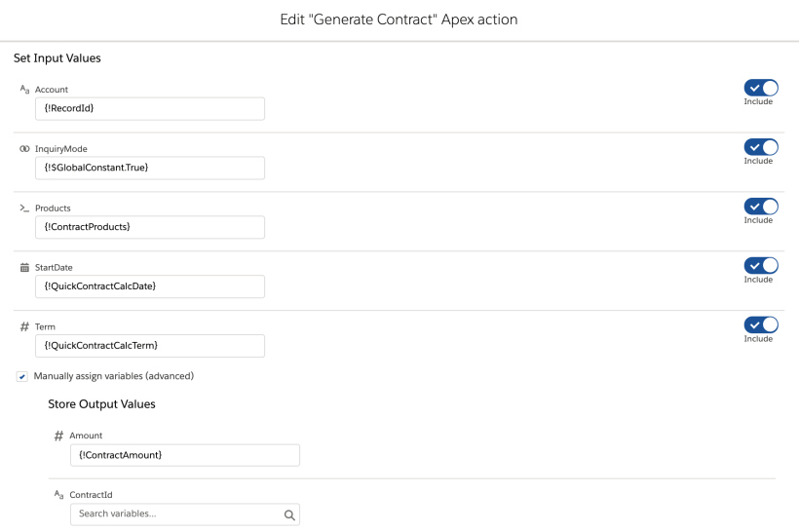Open the ContractId Search variables combo box
Image resolution: width=799 pixels, height=532 pixels.
[175, 514]
